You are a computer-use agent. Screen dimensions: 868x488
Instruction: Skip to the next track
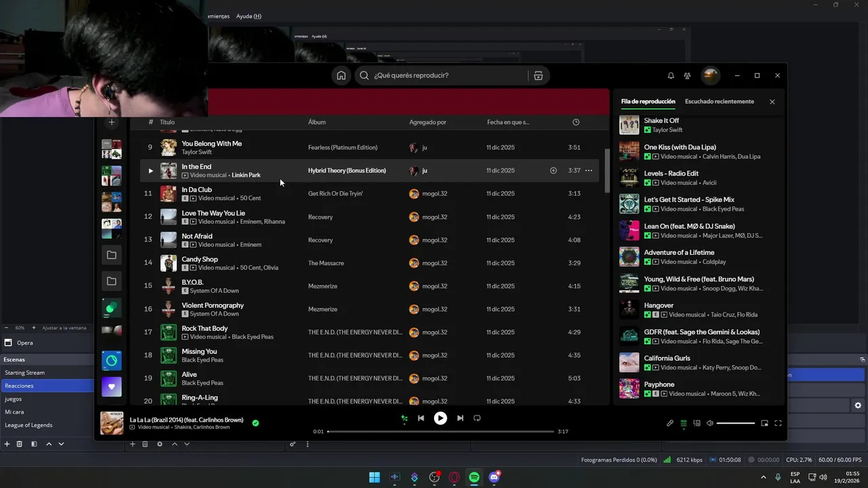460,418
